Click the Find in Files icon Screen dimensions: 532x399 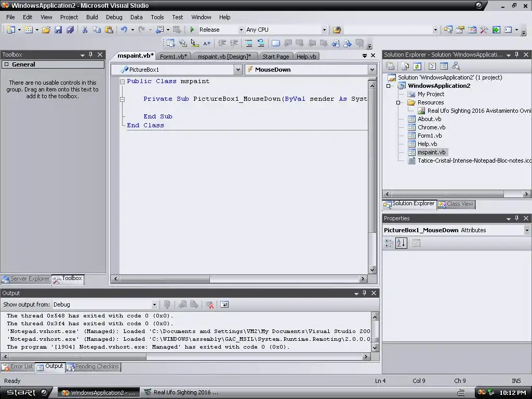(337, 30)
